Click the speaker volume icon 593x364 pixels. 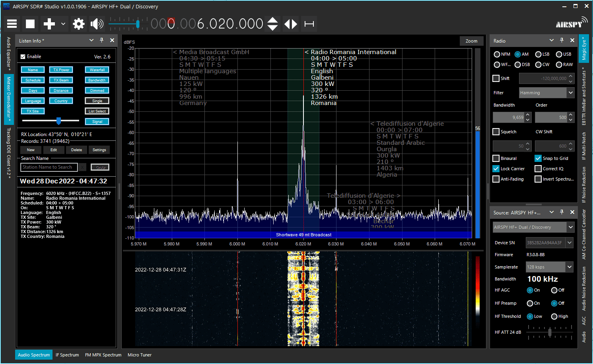(x=96, y=24)
